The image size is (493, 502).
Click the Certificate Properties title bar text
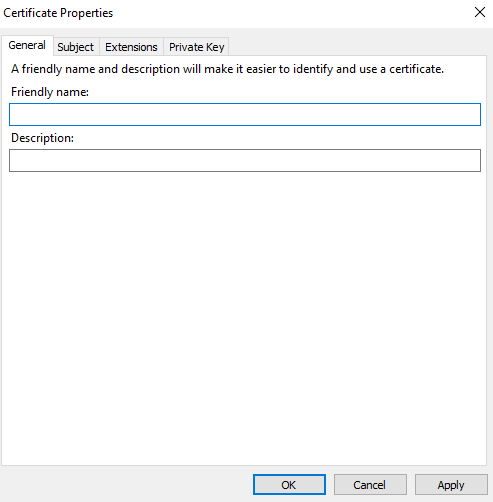point(58,13)
